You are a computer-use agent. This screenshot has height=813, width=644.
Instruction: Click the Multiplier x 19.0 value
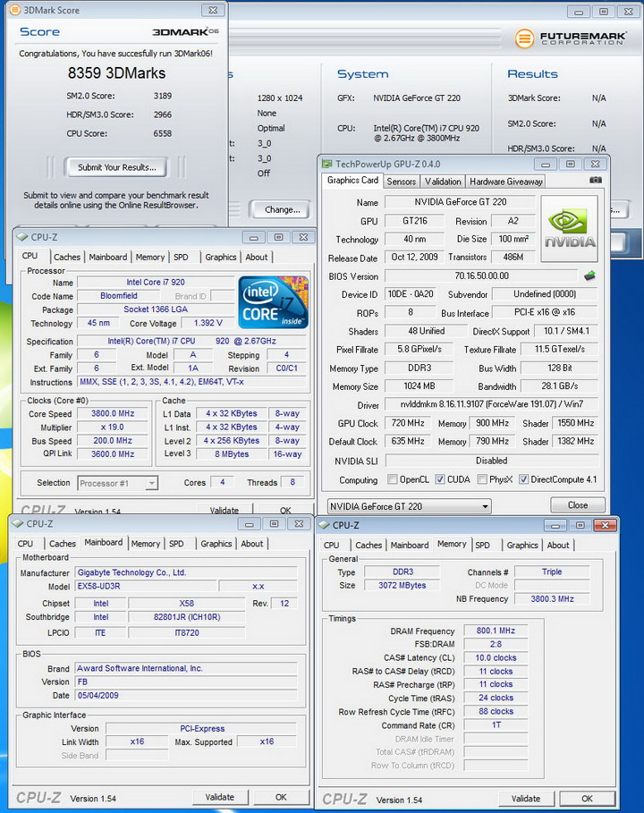click(x=113, y=427)
